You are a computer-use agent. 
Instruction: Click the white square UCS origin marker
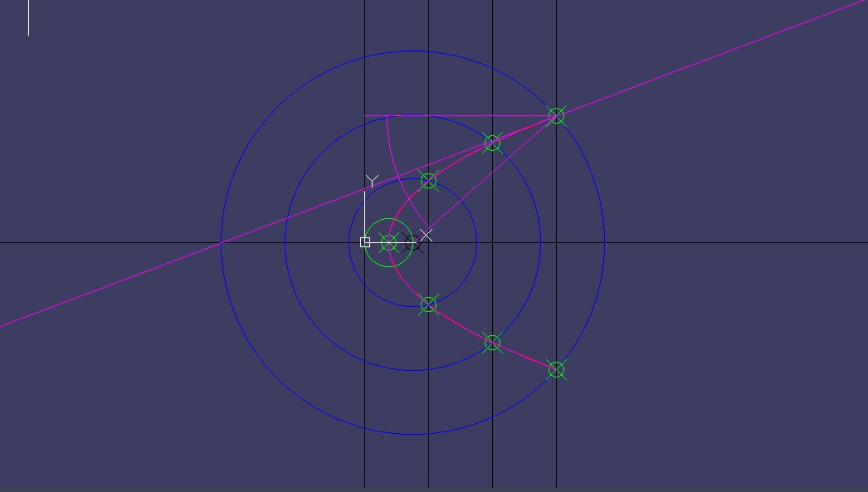(x=365, y=242)
